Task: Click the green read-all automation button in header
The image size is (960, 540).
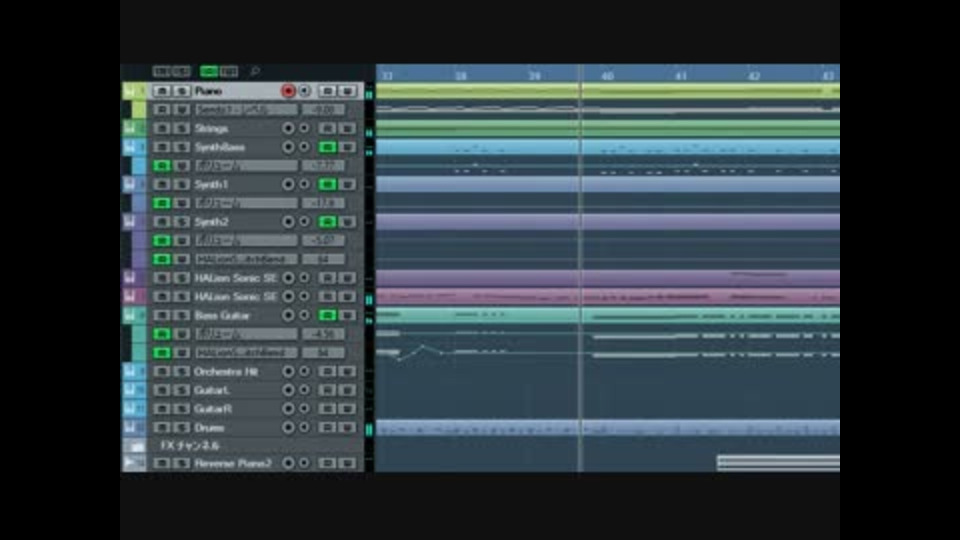Action: (209, 72)
